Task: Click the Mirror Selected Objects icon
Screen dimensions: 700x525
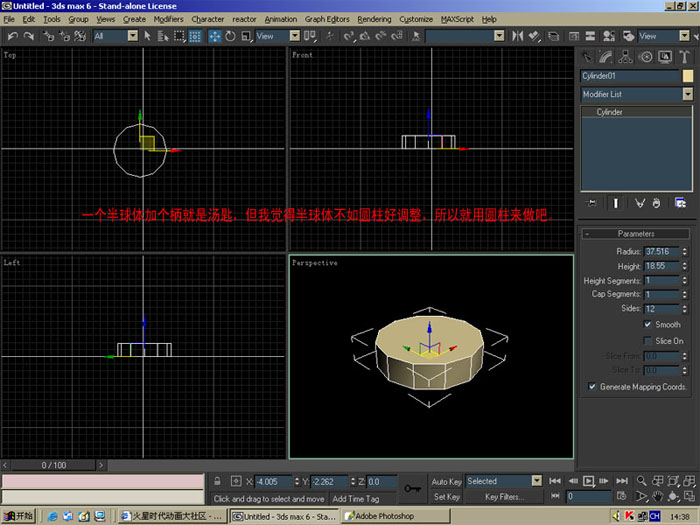Action: (x=517, y=36)
